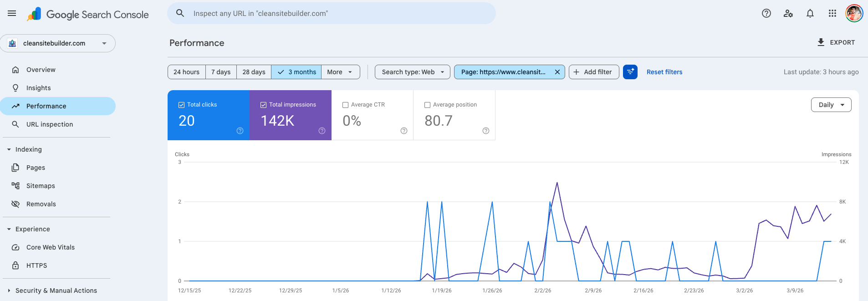Click the blue AI filter icon
Screen dimensions: 868x301
(x=630, y=72)
